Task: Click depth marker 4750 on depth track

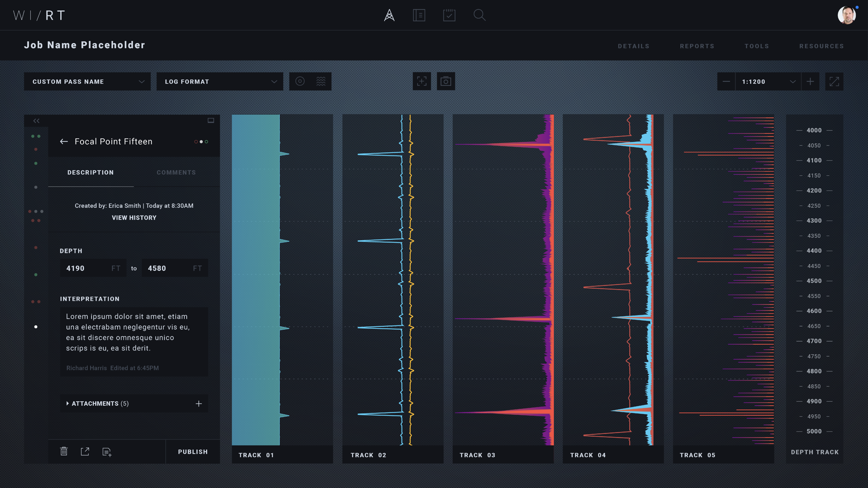Action: click(x=814, y=357)
